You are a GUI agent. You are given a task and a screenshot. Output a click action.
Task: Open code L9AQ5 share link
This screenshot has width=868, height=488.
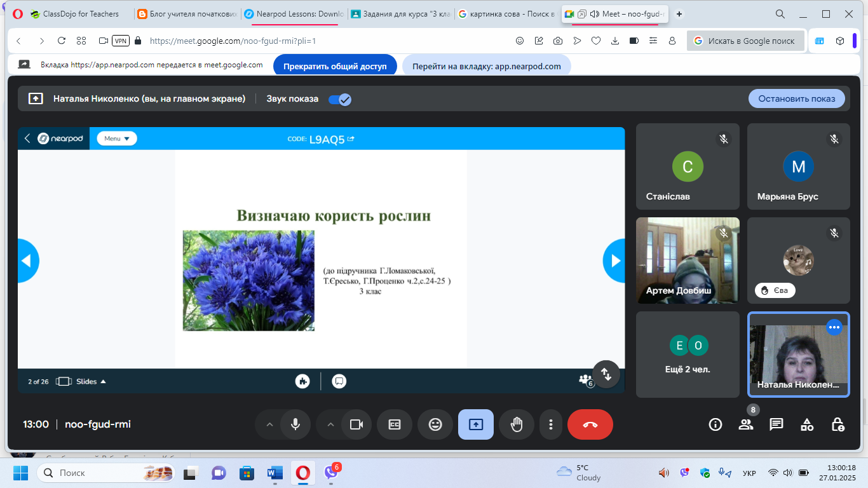point(351,139)
